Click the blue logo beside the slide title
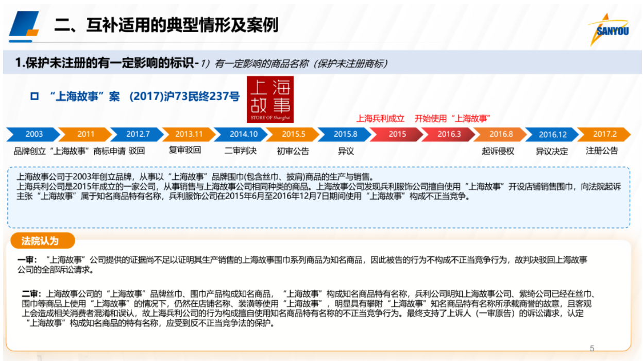 [x=24, y=25]
